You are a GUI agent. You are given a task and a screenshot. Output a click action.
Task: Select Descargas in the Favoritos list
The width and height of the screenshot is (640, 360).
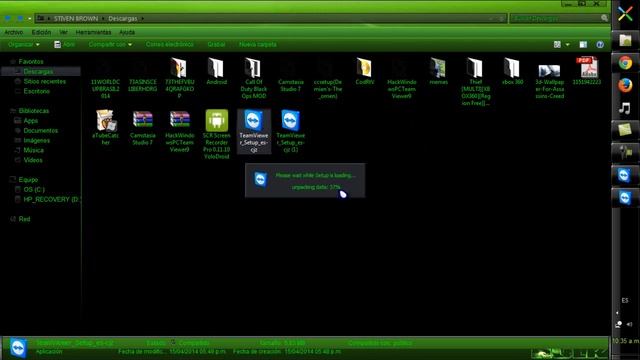coord(38,71)
